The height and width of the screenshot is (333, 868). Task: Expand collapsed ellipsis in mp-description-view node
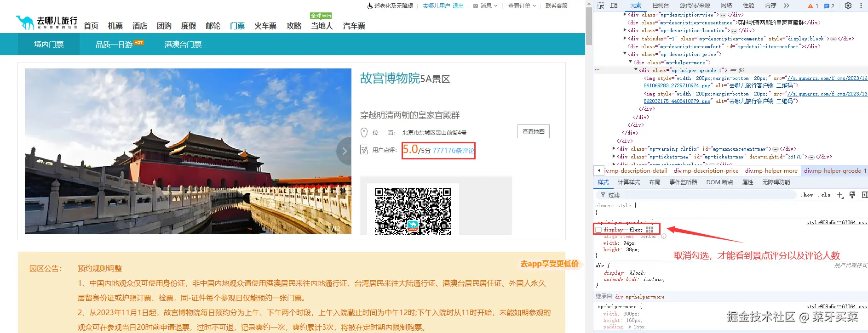pos(723,15)
